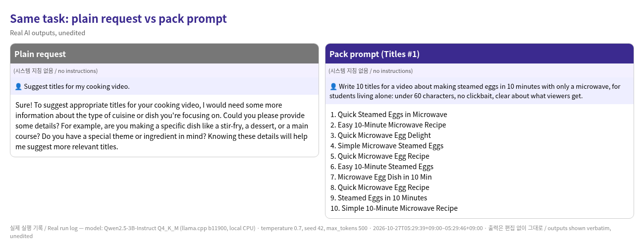Select title 6 'Easy 10-Minute Steamed Eggs'
This screenshot has width=644, height=248.
coord(381,167)
